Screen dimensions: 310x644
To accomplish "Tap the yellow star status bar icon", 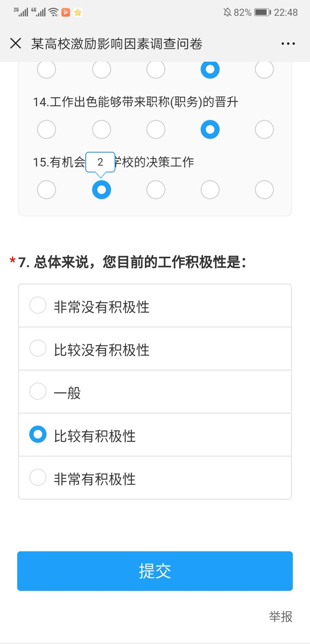I will (x=78, y=13).
